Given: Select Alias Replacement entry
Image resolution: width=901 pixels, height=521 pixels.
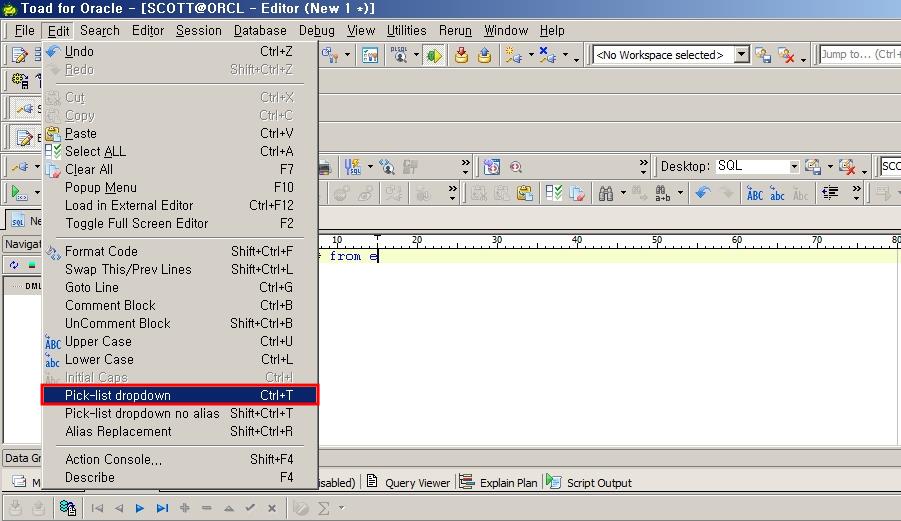Looking at the screenshot, I should coord(180,431).
